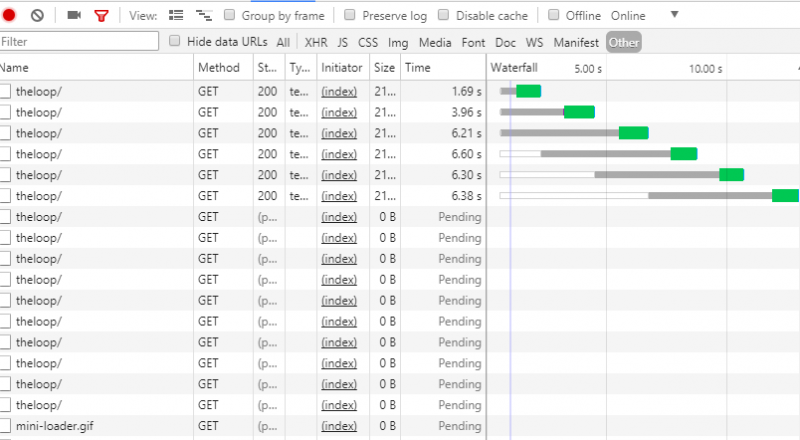Click the 1.69 s time cell

pos(443,91)
